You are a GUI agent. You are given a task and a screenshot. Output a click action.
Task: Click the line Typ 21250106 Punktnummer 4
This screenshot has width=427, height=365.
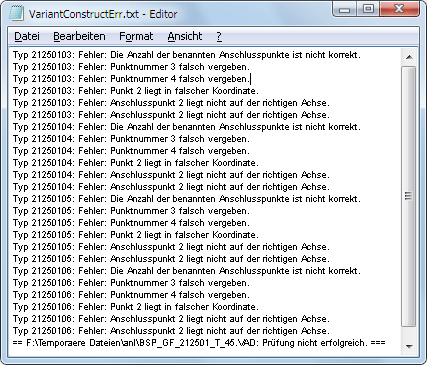131,295
